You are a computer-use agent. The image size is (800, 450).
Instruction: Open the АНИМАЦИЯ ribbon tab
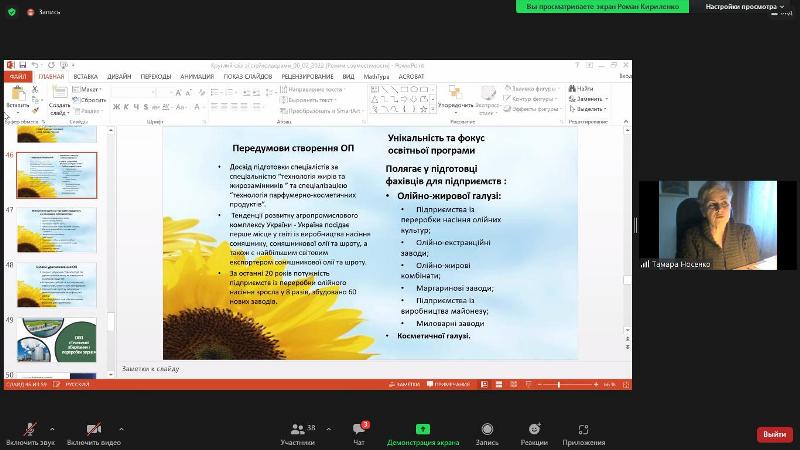tap(196, 76)
